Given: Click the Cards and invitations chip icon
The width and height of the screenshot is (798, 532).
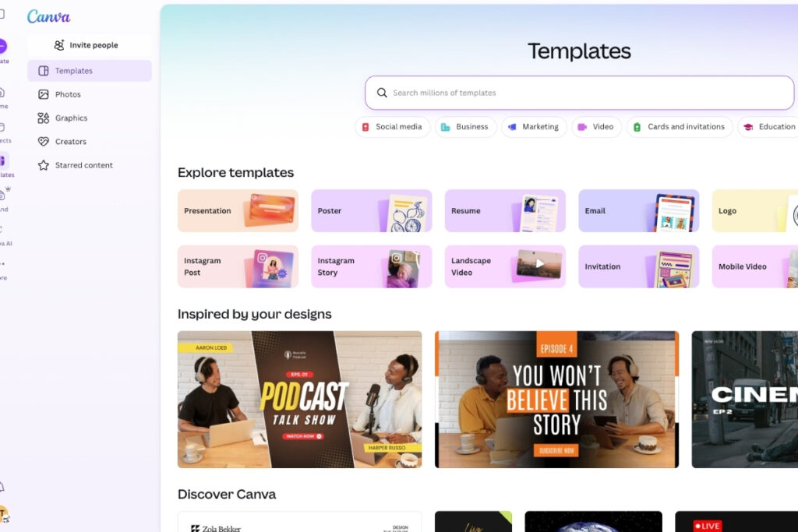Looking at the screenshot, I should point(637,127).
